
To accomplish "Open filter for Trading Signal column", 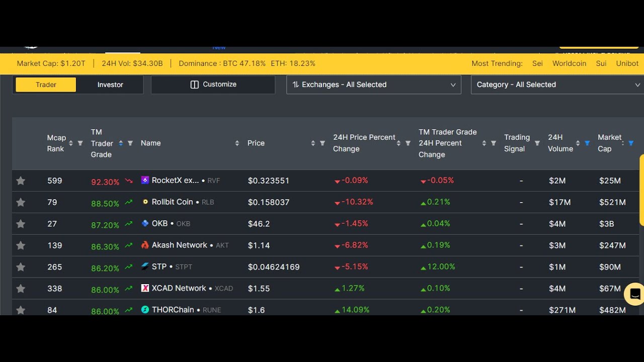I will [x=537, y=143].
